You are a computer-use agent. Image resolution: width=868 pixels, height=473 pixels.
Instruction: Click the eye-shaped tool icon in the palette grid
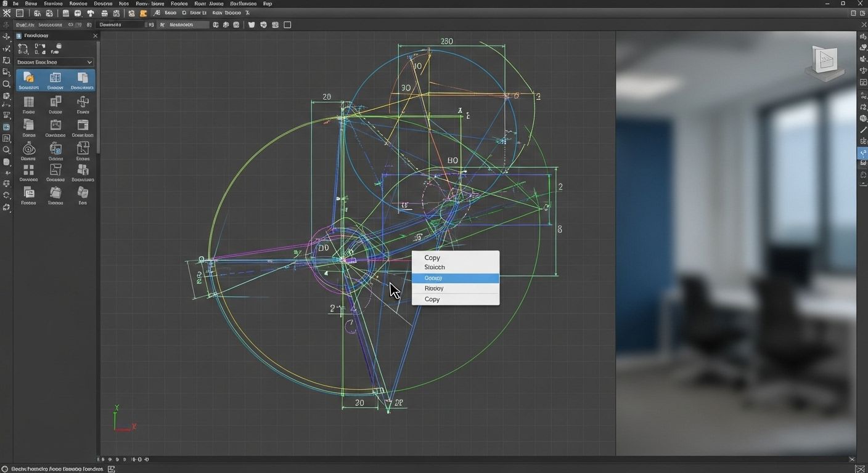point(29,148)
